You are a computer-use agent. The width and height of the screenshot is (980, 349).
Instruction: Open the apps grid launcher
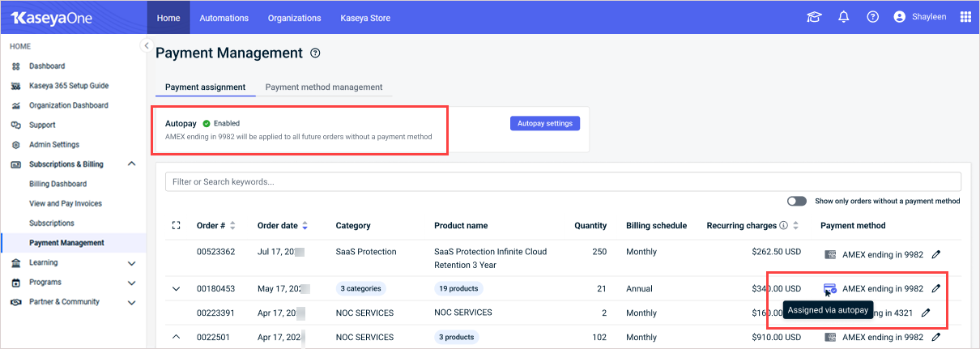pyautogui.click(x=965, y=17)
